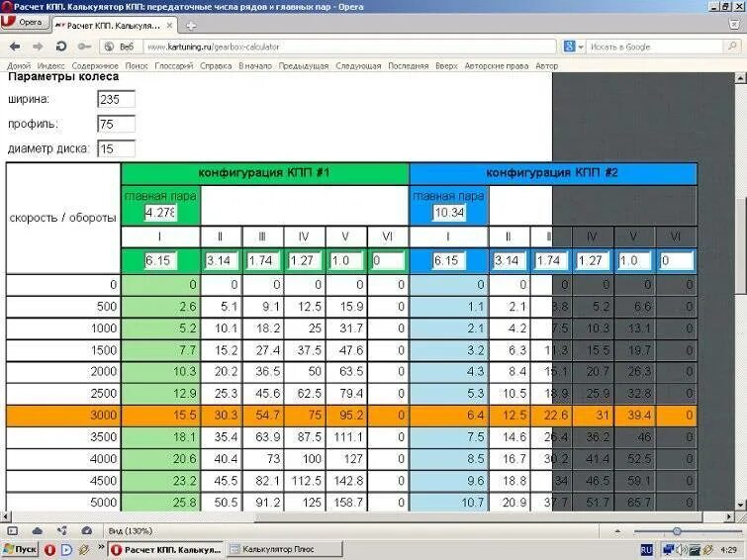Toggle the panels button in status bar
The width and height of the screenshot is (747, 560).
(13, 531)
